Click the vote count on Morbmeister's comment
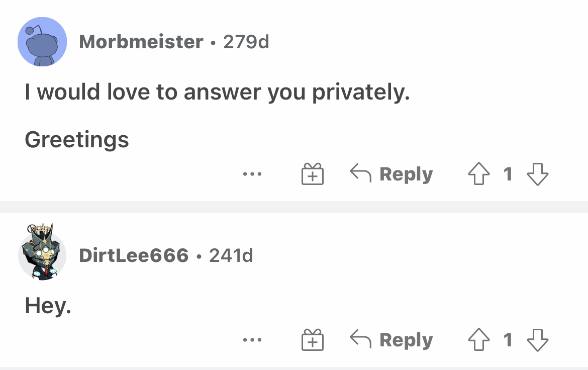 pos(508,174)
